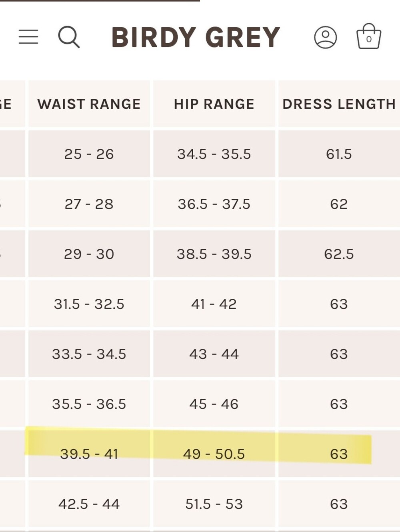Click the waist range cell 27 - 28
400x532 pixels.
(89, 204)
